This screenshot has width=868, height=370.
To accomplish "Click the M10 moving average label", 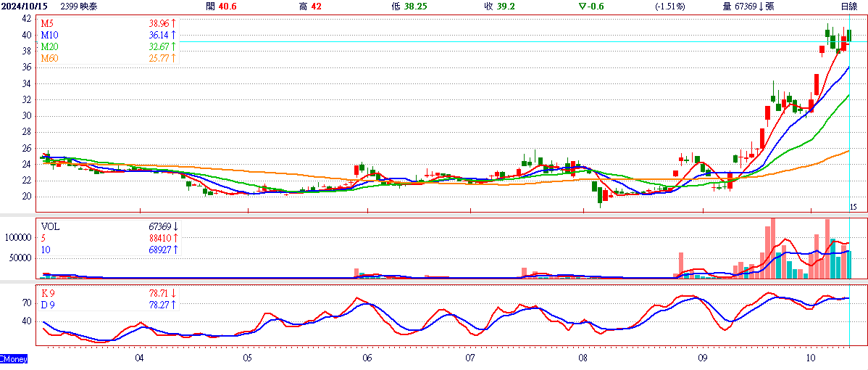I will [x=49, y=36].
